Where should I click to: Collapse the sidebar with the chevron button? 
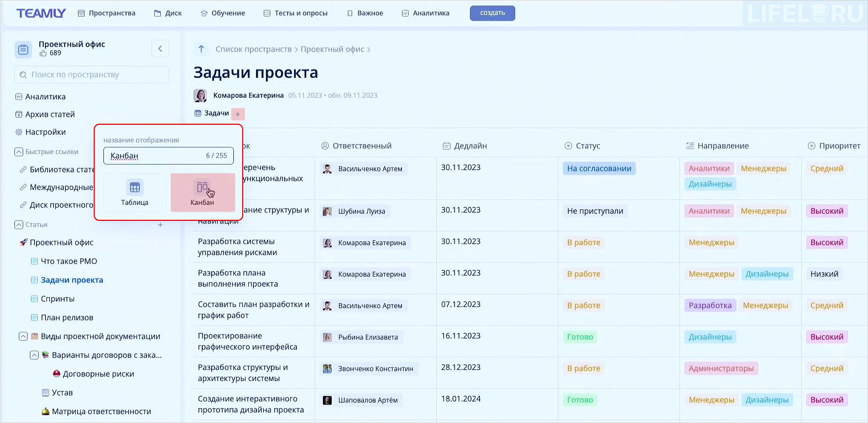[x=160, y=49]
